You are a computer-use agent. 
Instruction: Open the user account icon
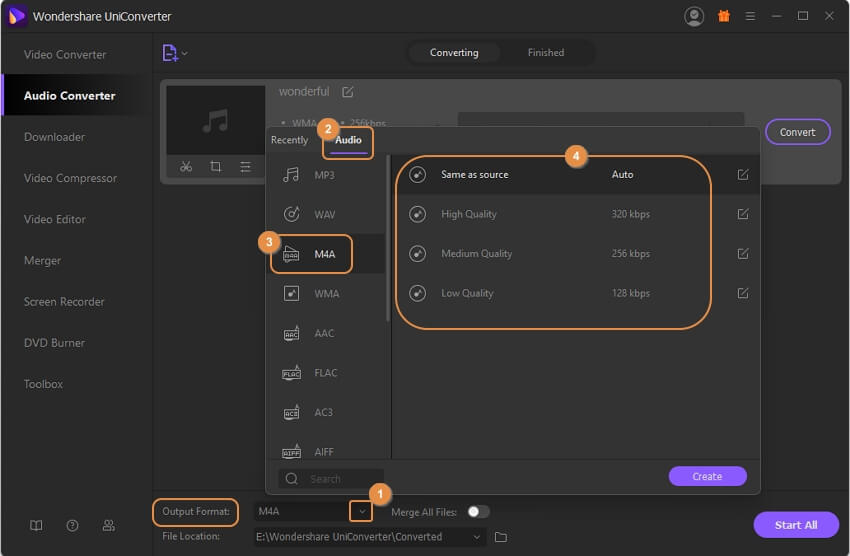tap(694, 16)
